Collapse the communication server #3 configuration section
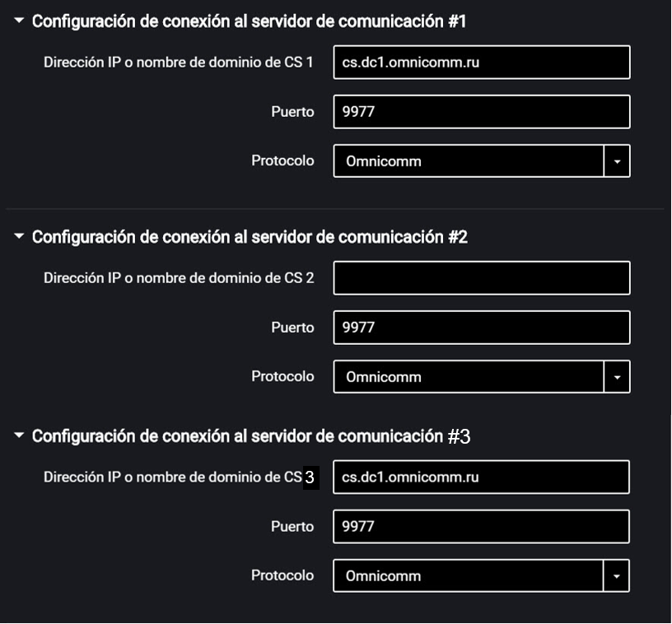 (x=18, y=436)
